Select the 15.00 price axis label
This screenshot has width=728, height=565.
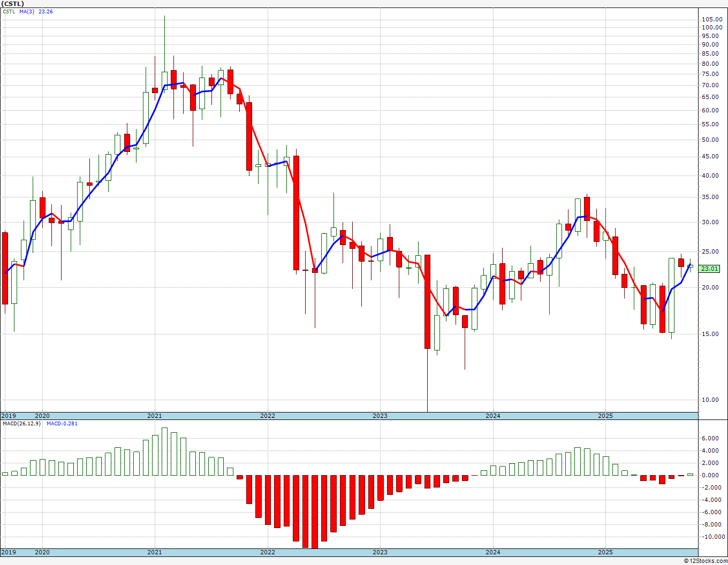710,334
